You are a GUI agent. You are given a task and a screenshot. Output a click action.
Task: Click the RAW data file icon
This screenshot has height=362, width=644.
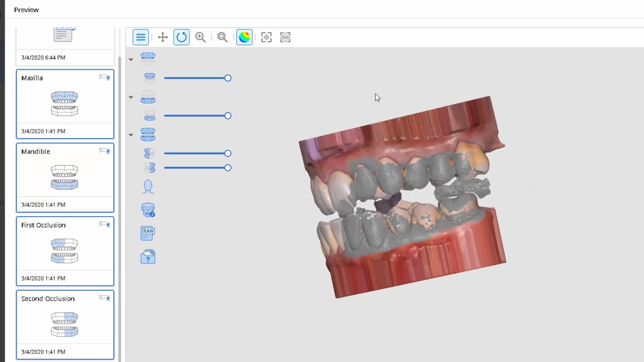point(148,233)
